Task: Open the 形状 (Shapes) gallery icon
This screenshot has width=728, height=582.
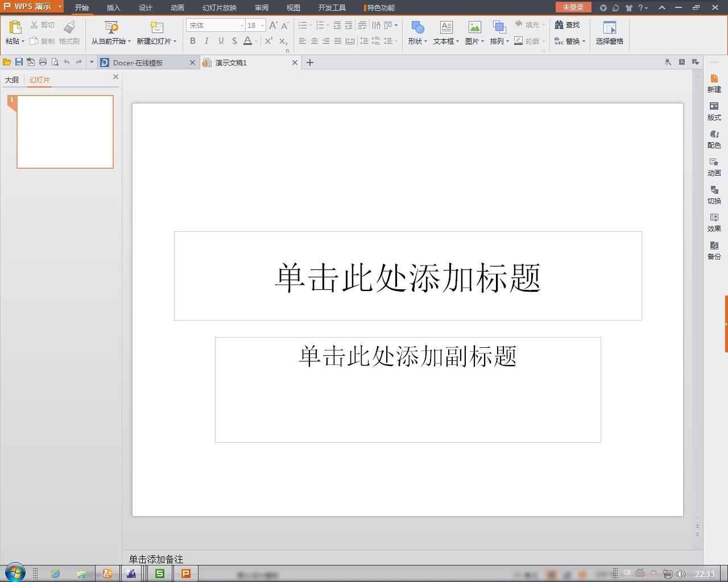Action: tap(417, 28)
